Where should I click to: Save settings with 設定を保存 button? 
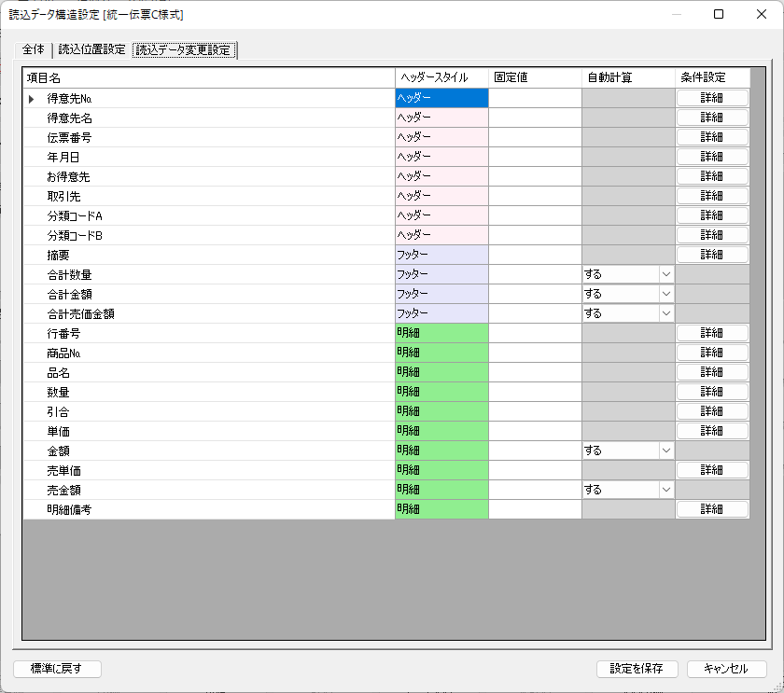pos(637,669)
